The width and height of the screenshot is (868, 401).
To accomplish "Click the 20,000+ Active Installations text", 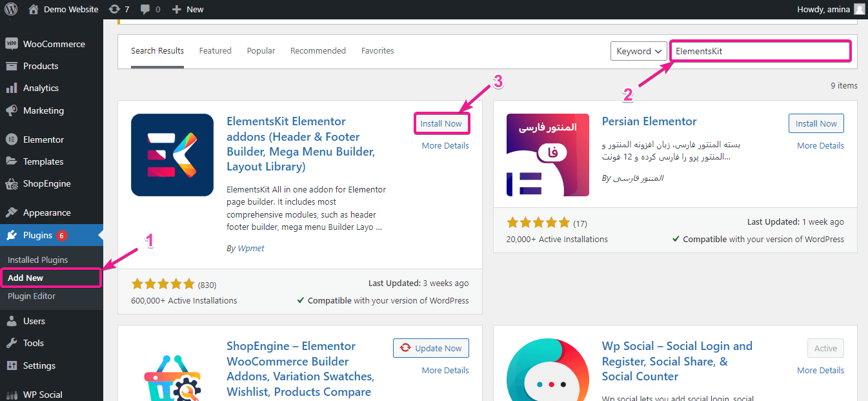I will [557, 239].
